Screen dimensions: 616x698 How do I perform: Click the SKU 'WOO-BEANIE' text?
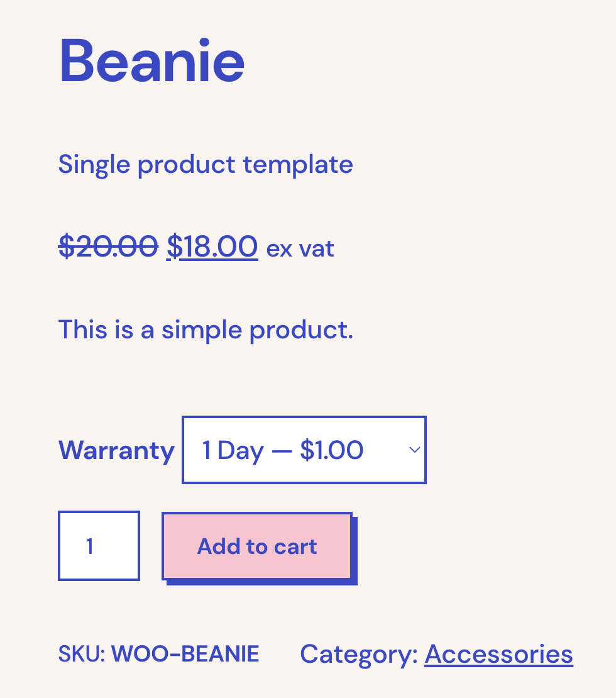coord(185,654)
